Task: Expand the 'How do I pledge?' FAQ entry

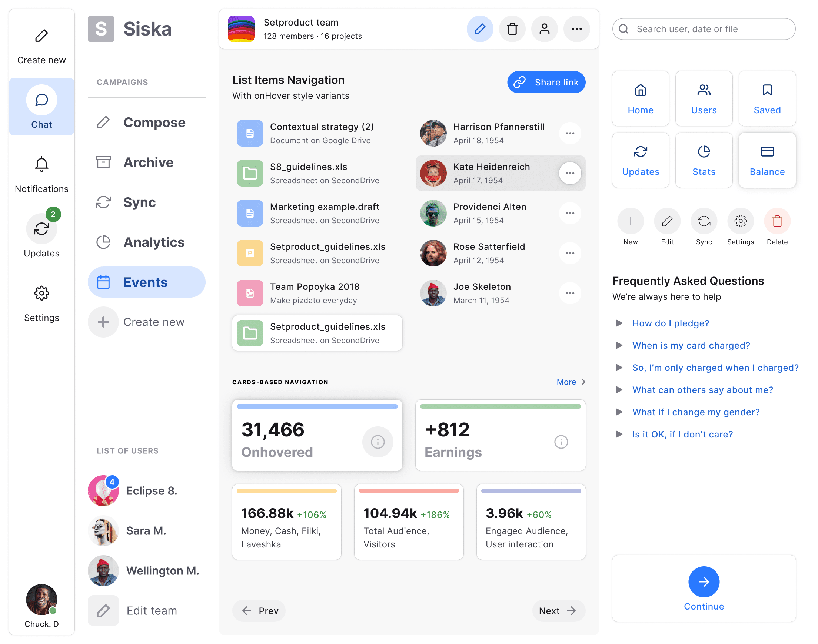Action: pyautogui.click(x=670, y=323)
